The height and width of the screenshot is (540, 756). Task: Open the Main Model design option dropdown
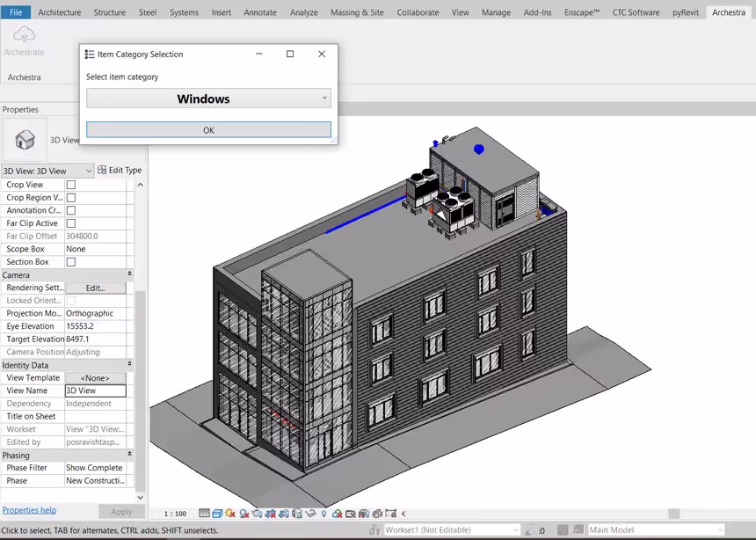656,529
